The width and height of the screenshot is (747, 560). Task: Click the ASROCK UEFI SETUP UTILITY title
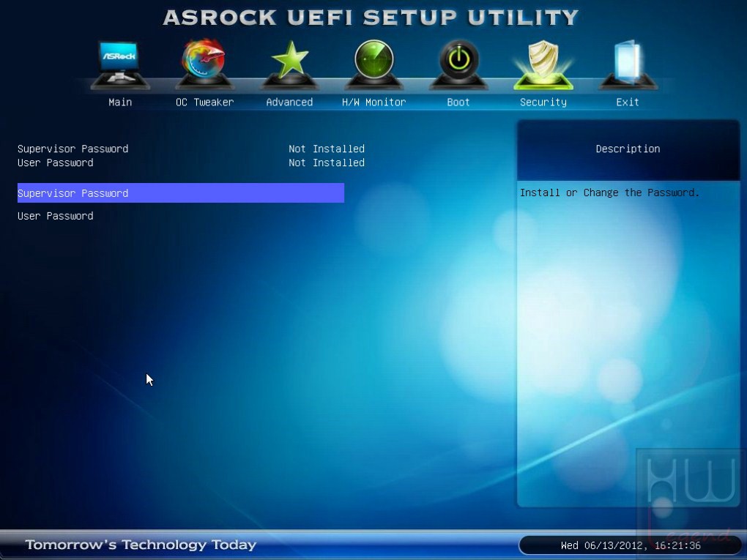pos(371,18)
